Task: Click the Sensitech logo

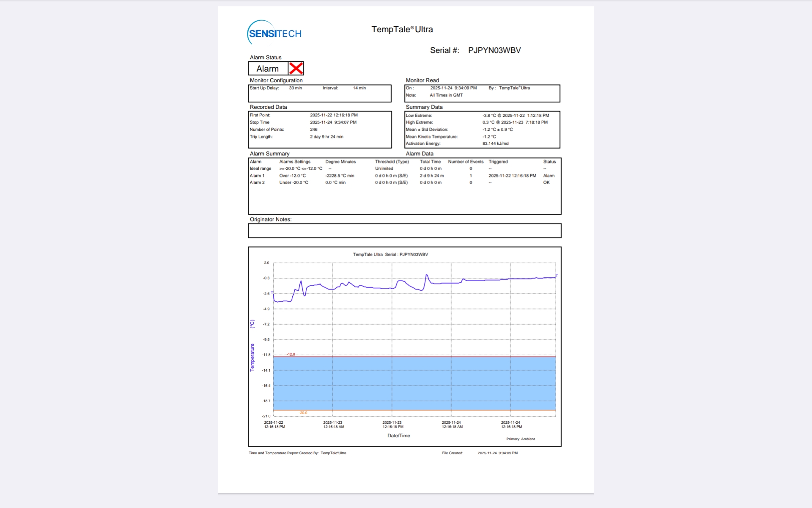Action: [274, 33]
